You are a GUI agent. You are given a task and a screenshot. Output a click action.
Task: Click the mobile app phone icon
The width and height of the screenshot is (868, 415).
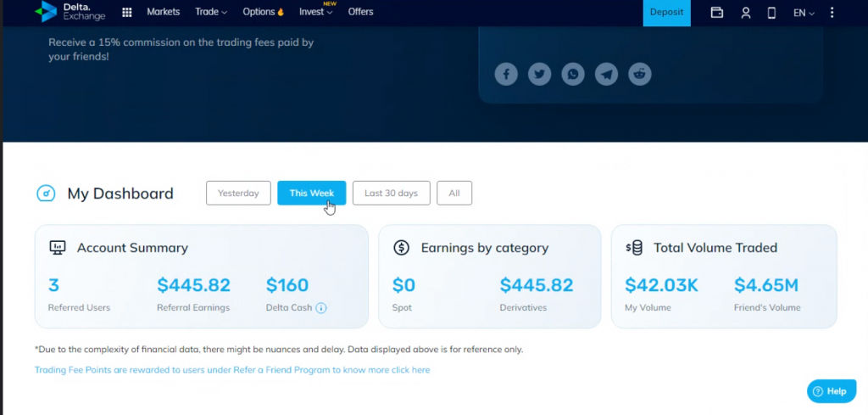[771, 12]
